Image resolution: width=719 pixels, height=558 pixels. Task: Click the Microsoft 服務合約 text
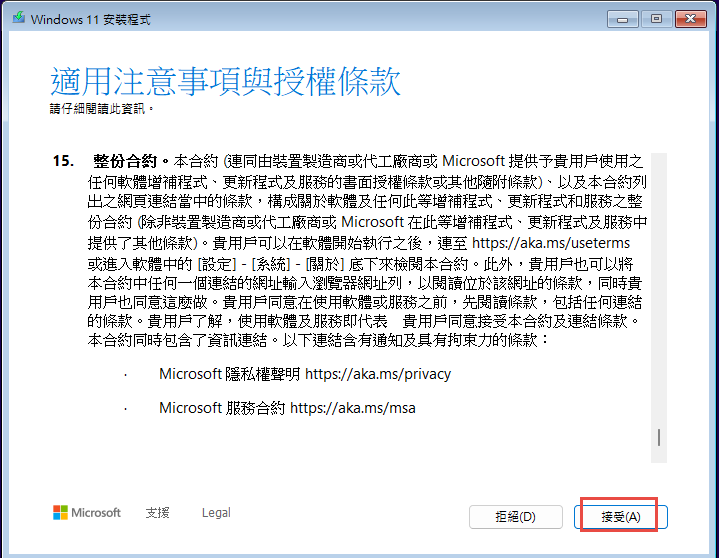222,408
